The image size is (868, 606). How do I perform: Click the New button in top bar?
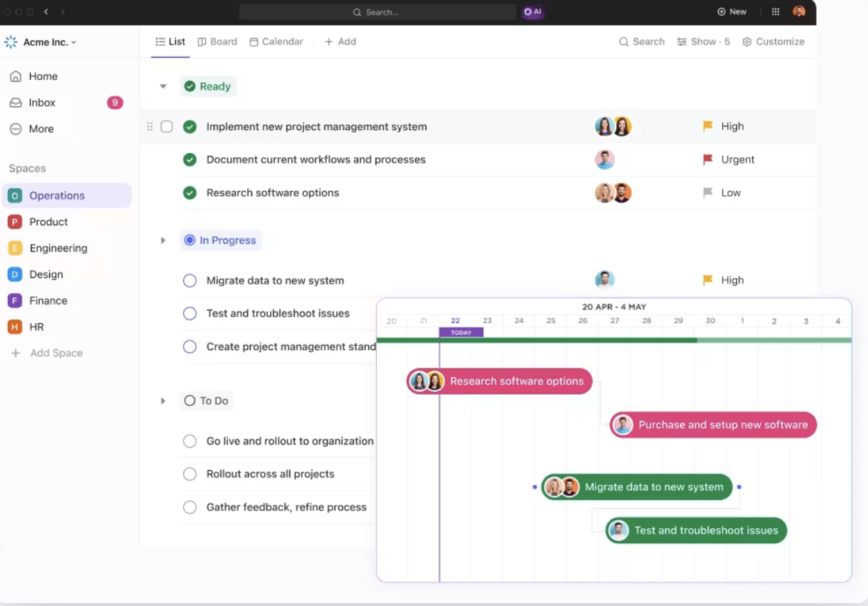tap(731, 12)
